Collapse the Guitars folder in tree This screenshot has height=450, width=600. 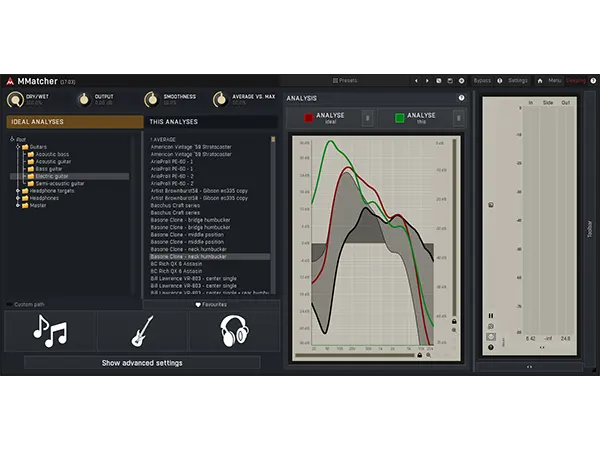[x=18, y=147]
